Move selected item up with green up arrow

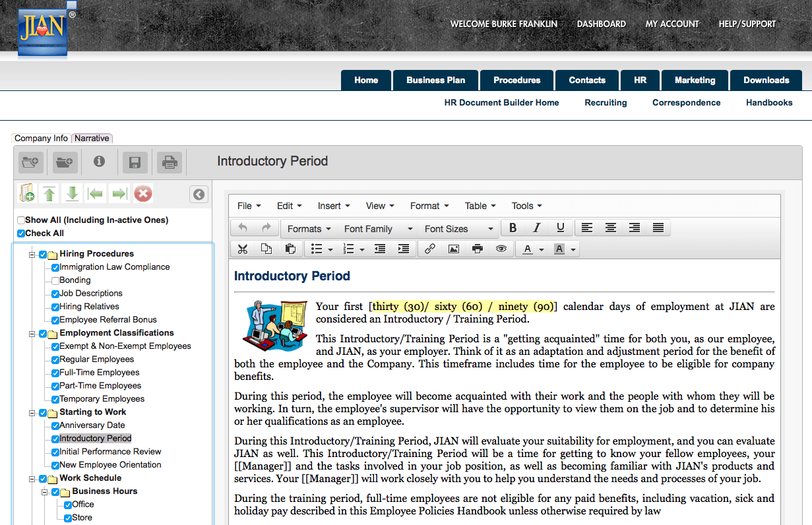coord(49,194)
